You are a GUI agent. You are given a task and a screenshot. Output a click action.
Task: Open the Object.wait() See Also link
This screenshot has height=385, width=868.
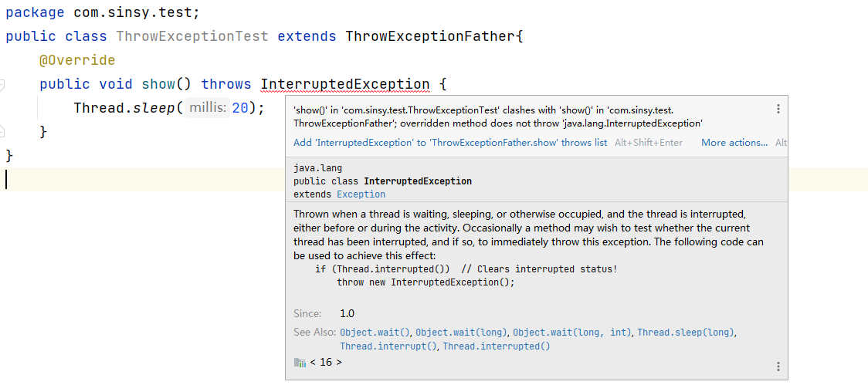point(375,333)
